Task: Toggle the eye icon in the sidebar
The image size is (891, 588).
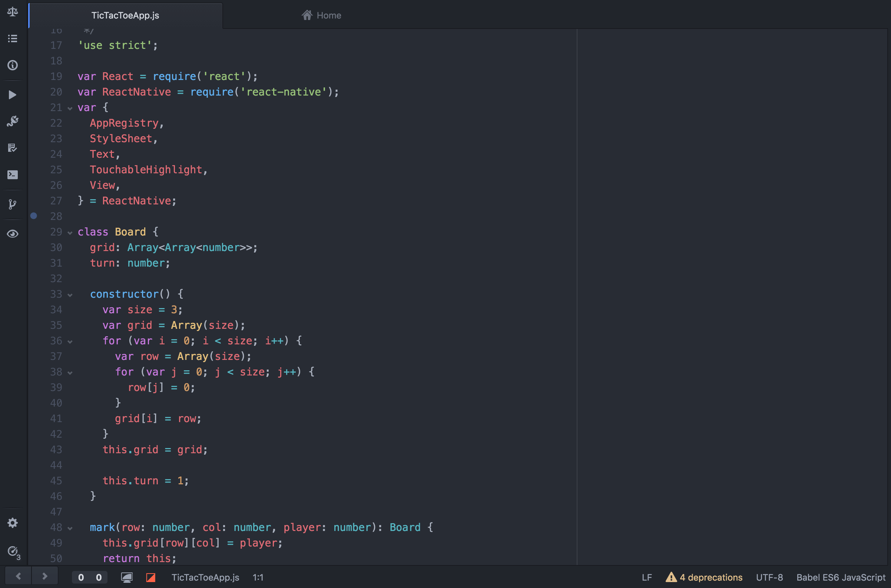Action: click(x=12, y=234)
